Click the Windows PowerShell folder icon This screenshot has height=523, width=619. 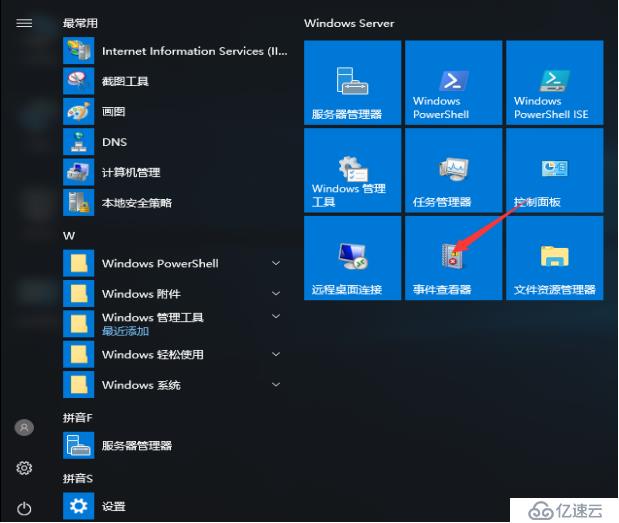pos(79,263)
